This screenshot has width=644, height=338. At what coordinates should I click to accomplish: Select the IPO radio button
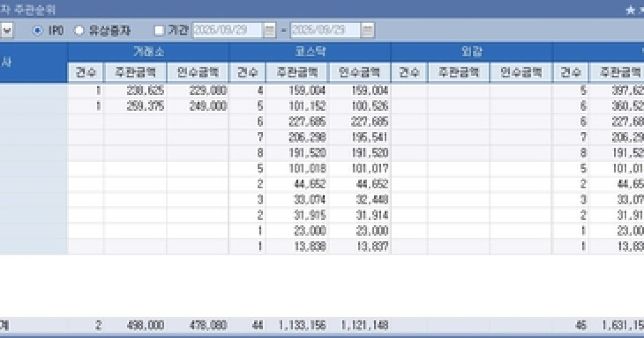tap(37, 31)
